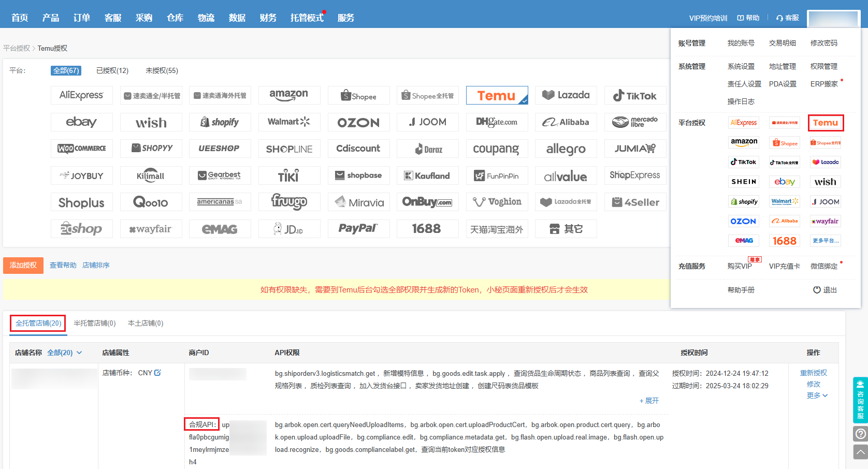Select the 1688 platform tile in the main grid
This screenshot has width=868, height=469.
click(427, 229)
